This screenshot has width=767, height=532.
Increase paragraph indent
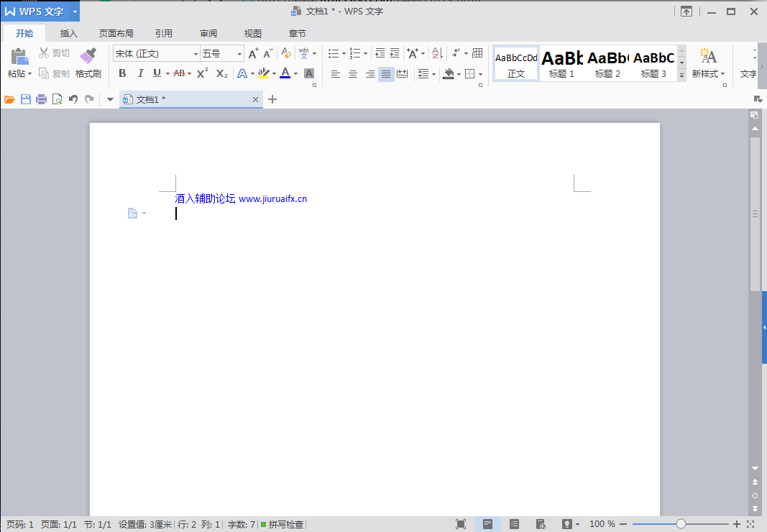[394, 53]
